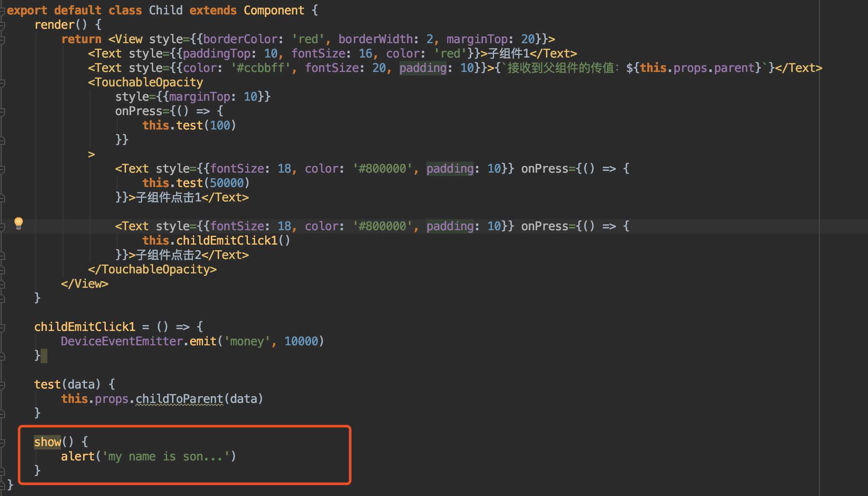The width and height of the screenshot is (868, 496).
Task: Click the first '#800000' color value
Action: click(383, 168)
